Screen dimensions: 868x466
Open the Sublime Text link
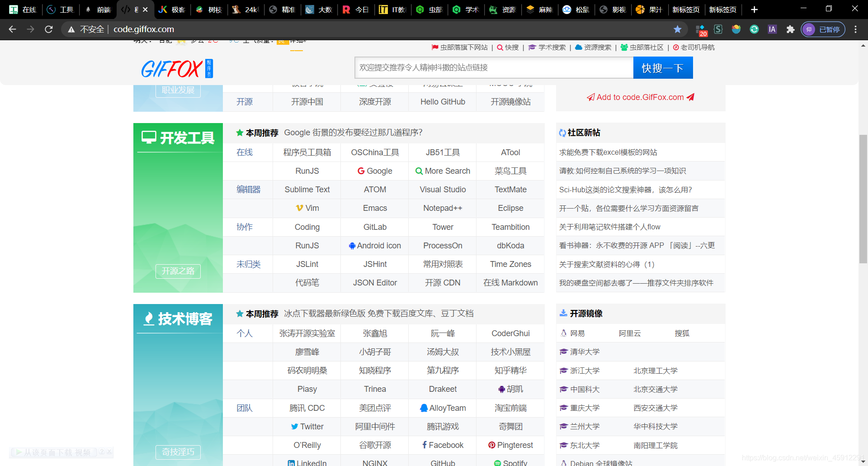(307, 190)
